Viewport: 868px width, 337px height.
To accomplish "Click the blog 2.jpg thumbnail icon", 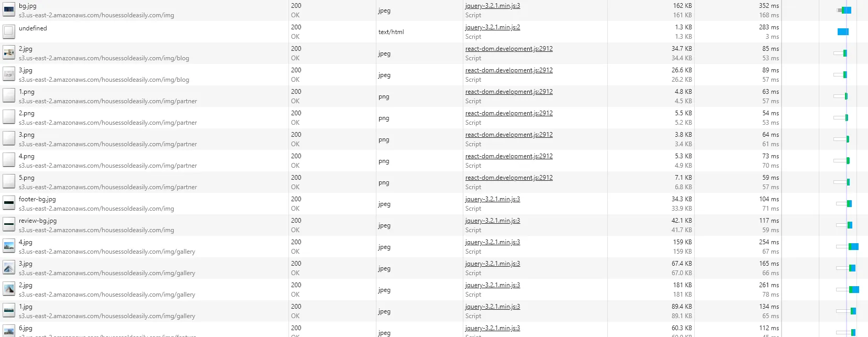I will point(9,53).
